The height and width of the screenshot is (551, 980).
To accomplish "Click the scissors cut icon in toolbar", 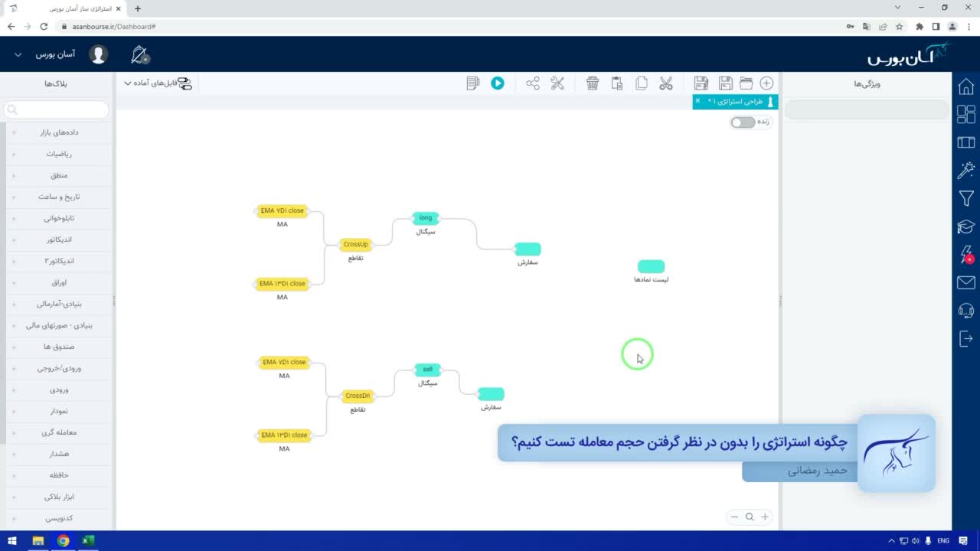I will point(666,83).
